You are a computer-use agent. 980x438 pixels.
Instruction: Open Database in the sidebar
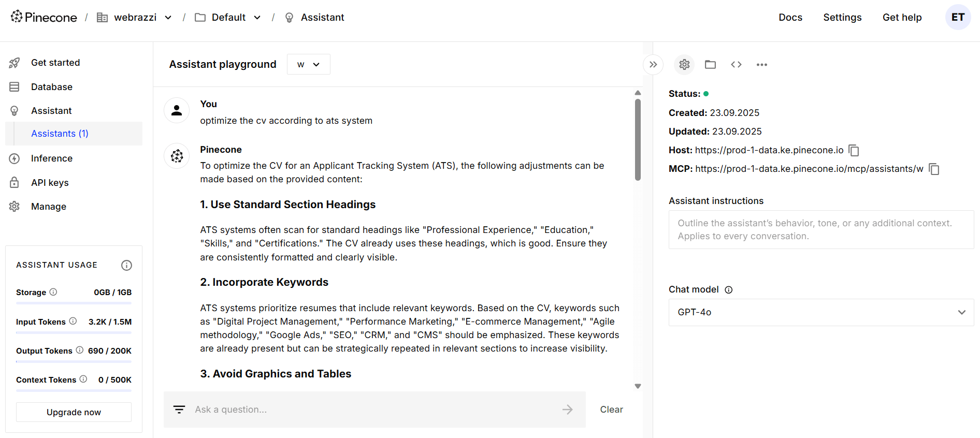[x=51, y=87]
